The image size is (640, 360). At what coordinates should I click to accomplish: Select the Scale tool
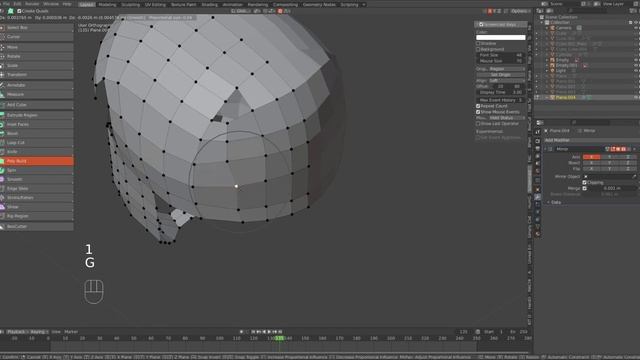pyautogui.click(x=37, y=66)
